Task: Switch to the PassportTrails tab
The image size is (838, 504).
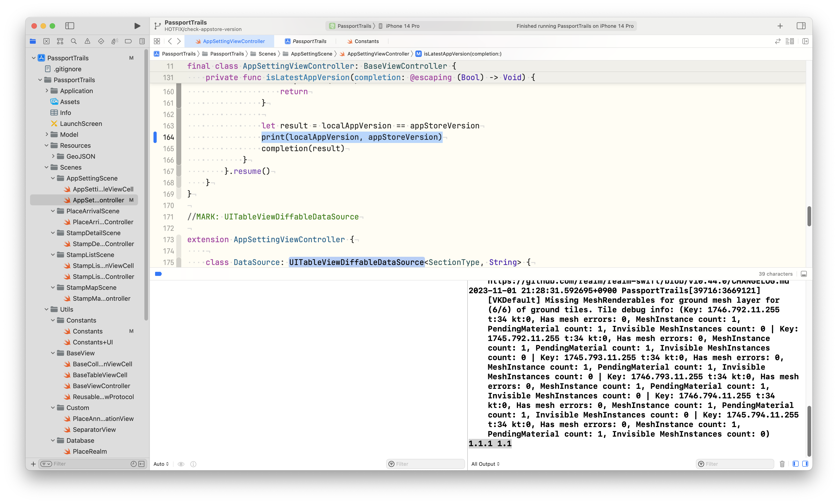Action: (305, 41)
